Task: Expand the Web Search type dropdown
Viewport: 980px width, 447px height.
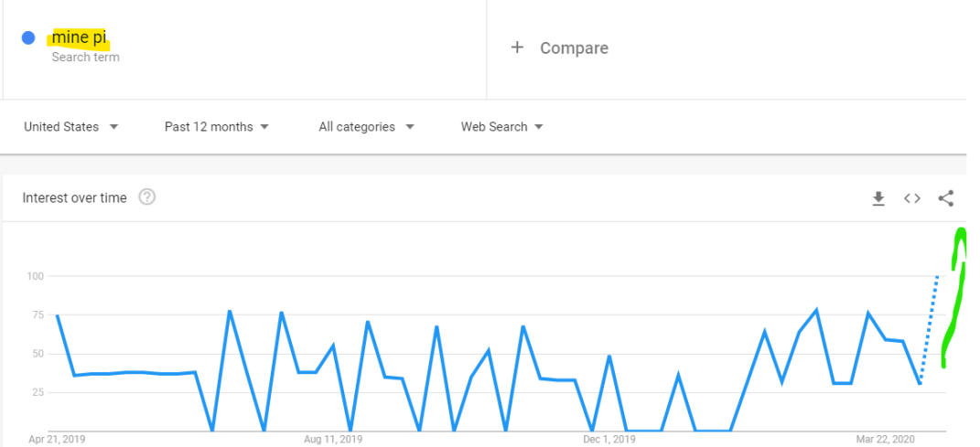Action: (502, 127)
